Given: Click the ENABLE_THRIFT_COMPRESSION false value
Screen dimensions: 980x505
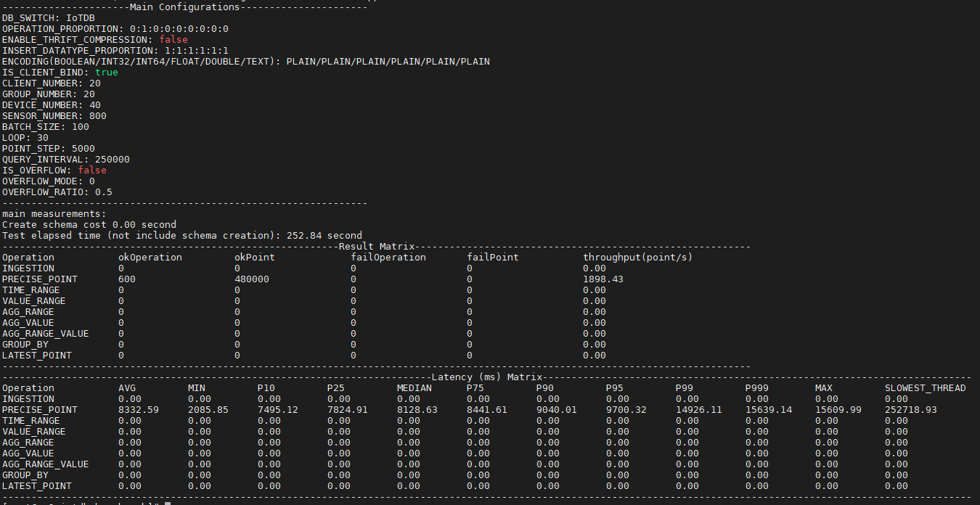Looking at the screenshot, I should pyautogui.click(x=173, y=40).
